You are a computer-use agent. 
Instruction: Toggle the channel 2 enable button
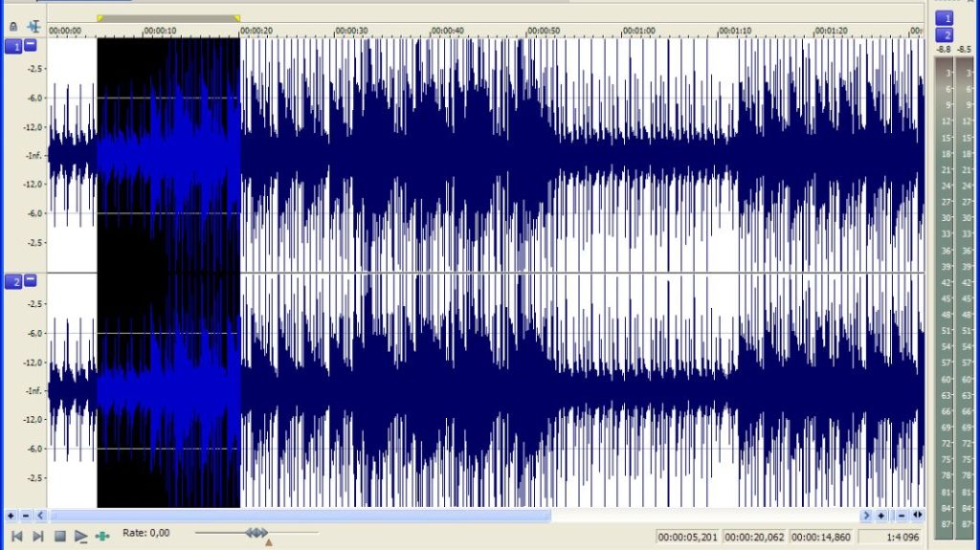tap(13, 281)
